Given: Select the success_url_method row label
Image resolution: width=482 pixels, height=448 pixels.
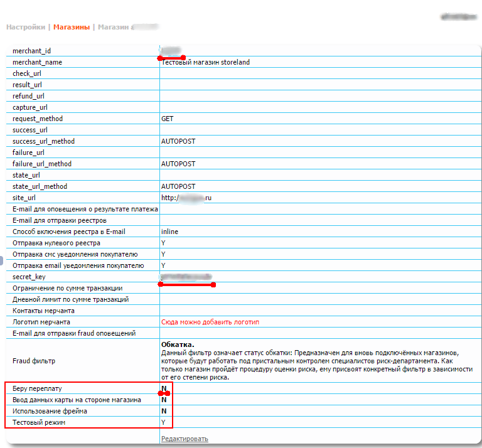Looking at the screenshot, I should tap(44, 141).
